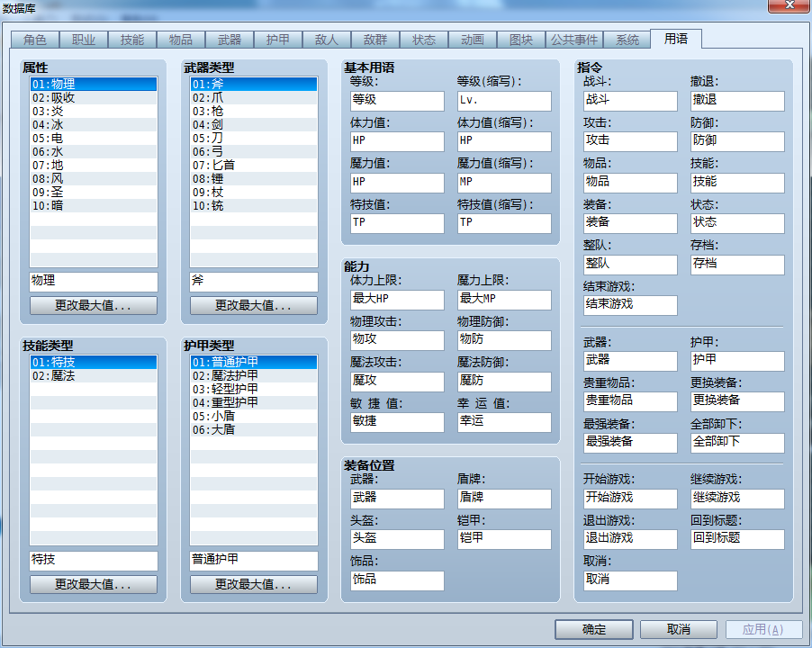The height and width of the screenshot is (648, 812).
Task: Open the 公共事件 tab
Action: (x=574, y=40)
